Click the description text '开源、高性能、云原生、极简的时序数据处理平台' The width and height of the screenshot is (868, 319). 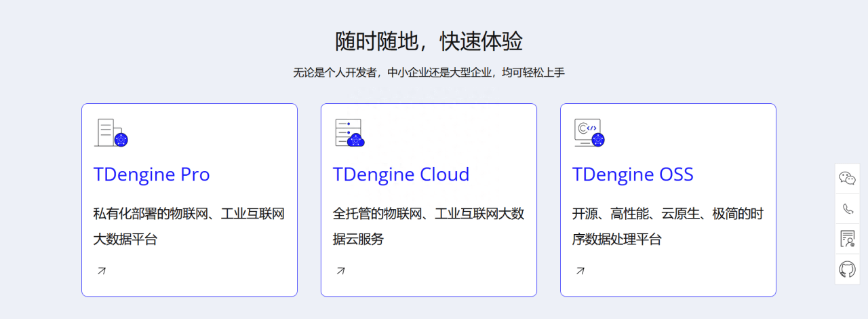click(667, 226)
